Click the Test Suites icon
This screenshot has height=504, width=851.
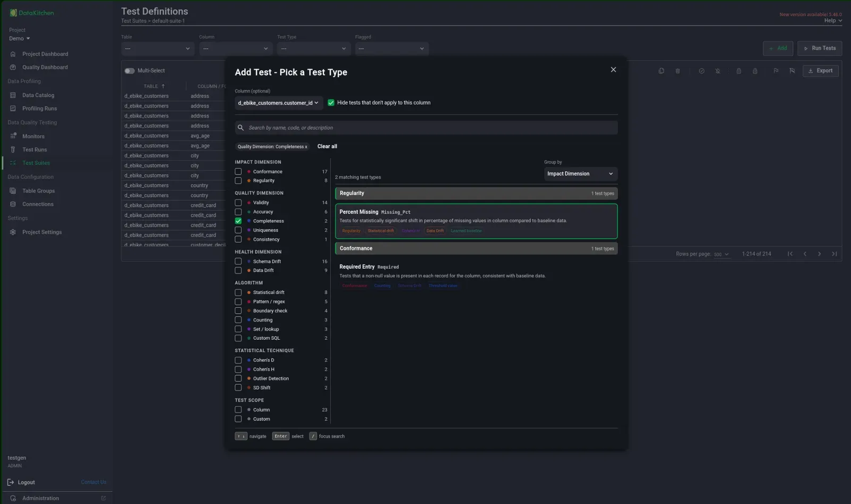tap(13, 163)
